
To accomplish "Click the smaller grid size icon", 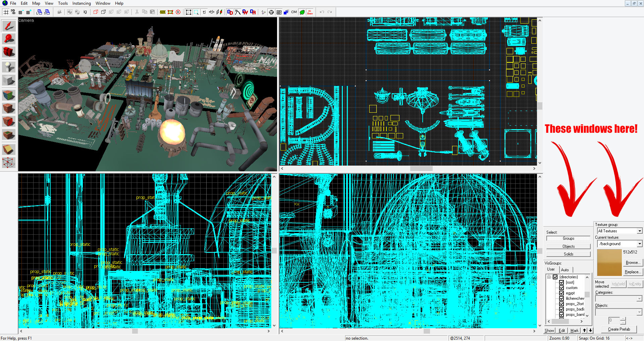I will click(x=20, y=12).
